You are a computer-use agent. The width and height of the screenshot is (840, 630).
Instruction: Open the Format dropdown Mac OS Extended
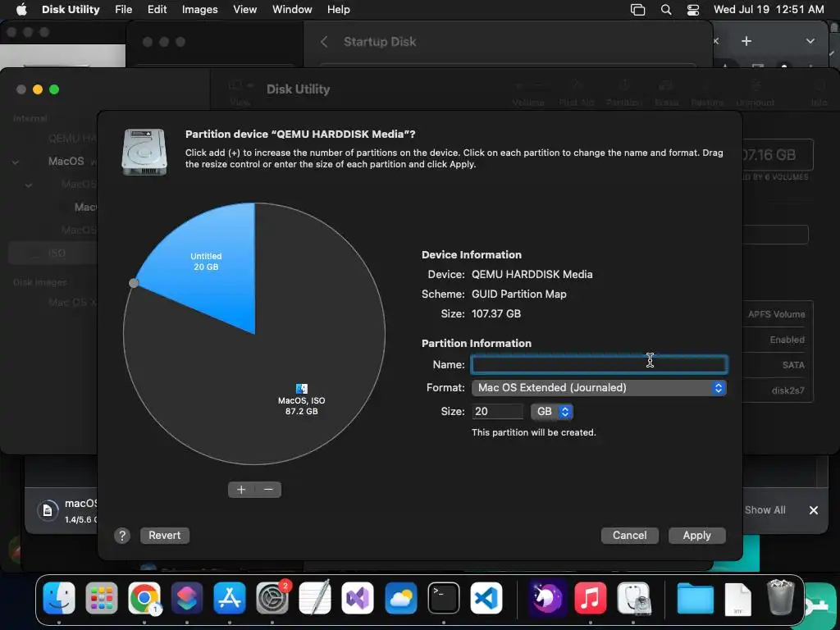[x=599, y=387]
